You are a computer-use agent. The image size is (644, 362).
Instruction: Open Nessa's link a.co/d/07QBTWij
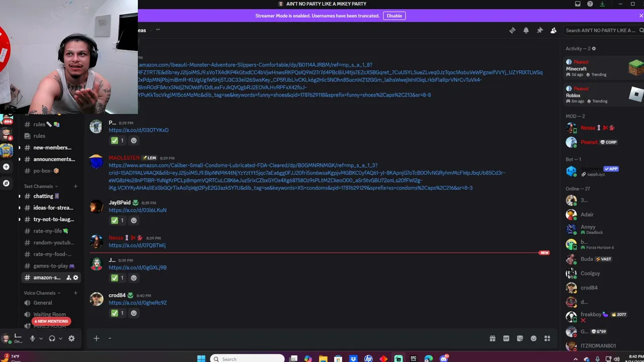pos(137,245)
